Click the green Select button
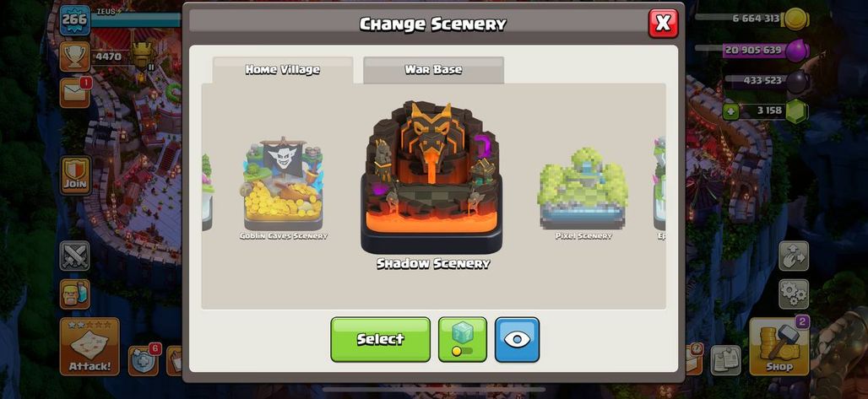The height and width of the screenshot is (399, 868). point(380,340)
